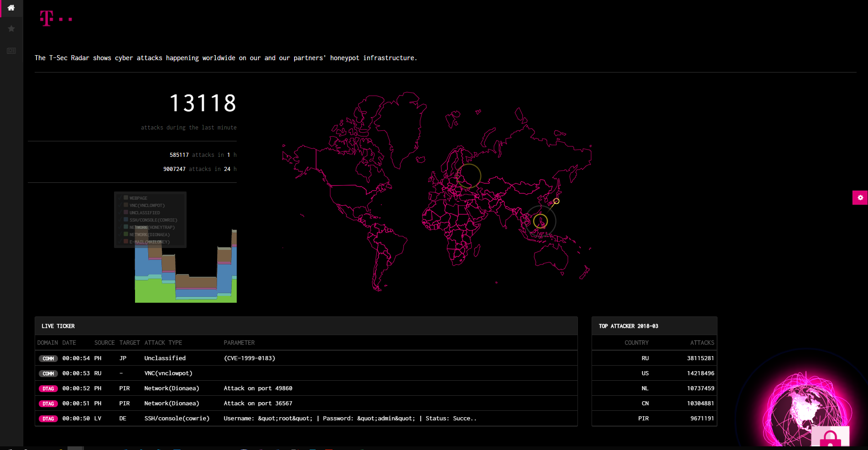The image size is (868, 450).
Task: Click the DTAG badge at 00:00:52
Action: [48, 388]
